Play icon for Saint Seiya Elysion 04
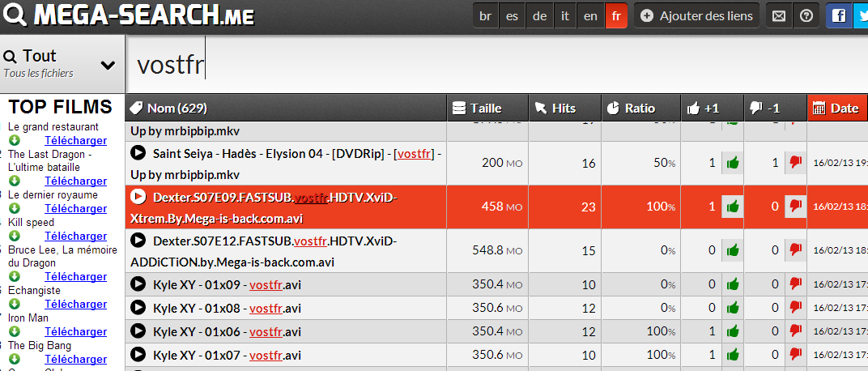868x371 pixels. 138,153
